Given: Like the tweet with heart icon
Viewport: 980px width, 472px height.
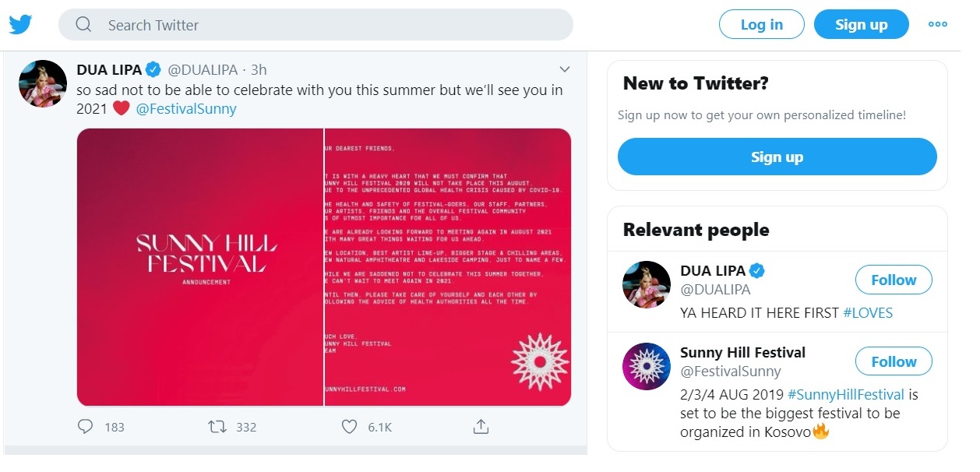Looking at the screenshot, I should [350, 427].
